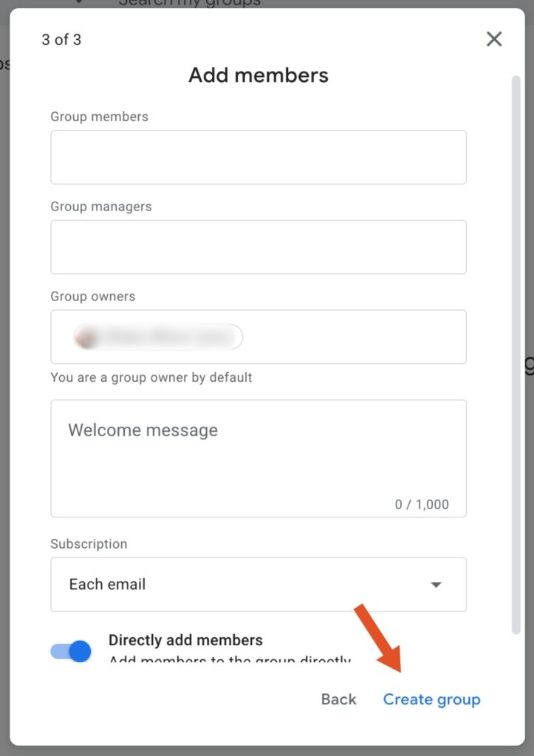Image resolution: width=534 pixels, height=756 pixels.
Task: Select the blurred owner chip
Action: click(158, 337)
